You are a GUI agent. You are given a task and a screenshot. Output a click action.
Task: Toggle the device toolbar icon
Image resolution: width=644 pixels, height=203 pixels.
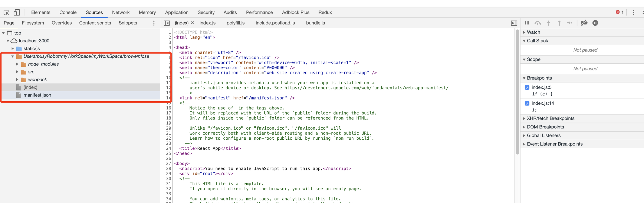point(17,12)
